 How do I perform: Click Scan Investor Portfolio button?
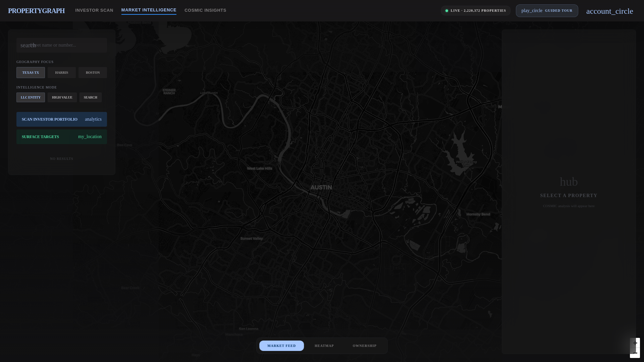click(62, 119)
